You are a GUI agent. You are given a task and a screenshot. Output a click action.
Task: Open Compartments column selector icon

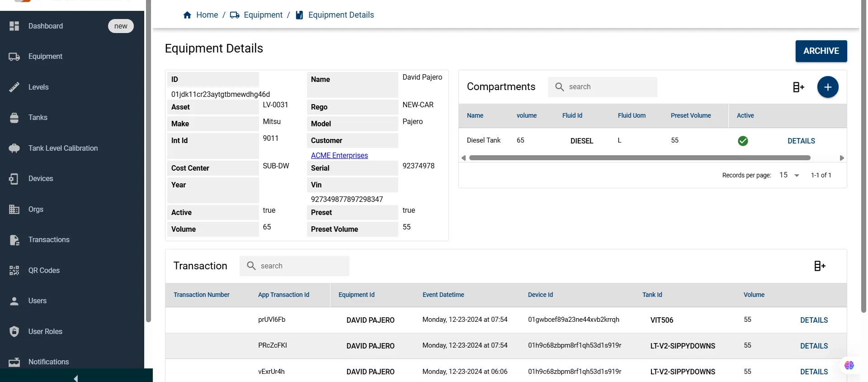(x=798, y=87)
